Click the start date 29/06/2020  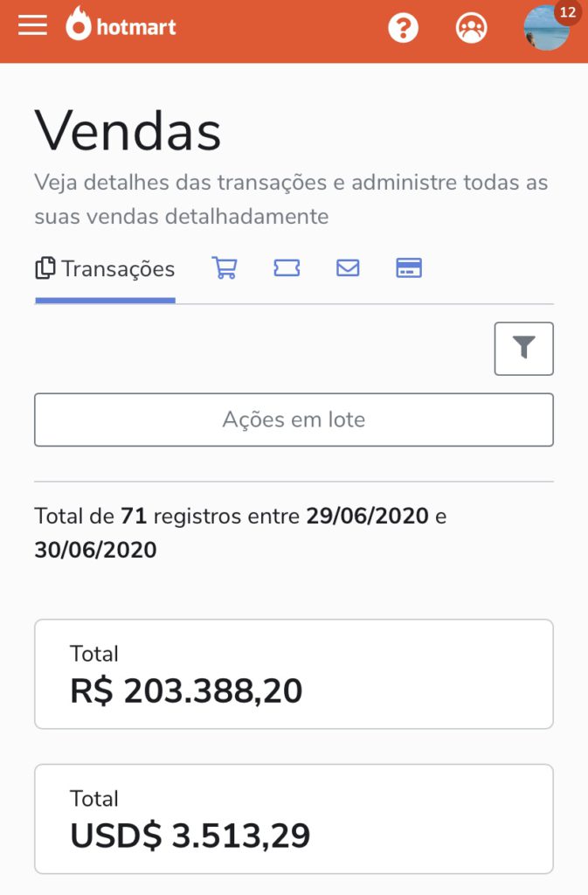click(x=367, y=516)
